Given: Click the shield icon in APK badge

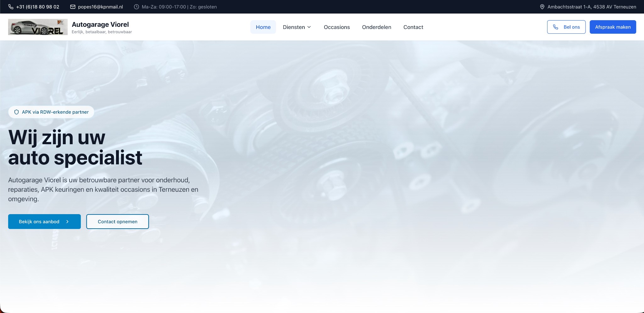Looking at the screenshot, I should pyautogui.click(x=17, y=112).
